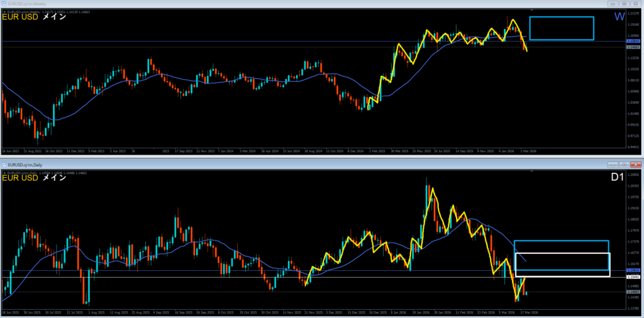Select the white 1.15441 price tag in Daily chart
Viewport: 644px width, 318px height.
pyautogui.click(x=633, y=277)
